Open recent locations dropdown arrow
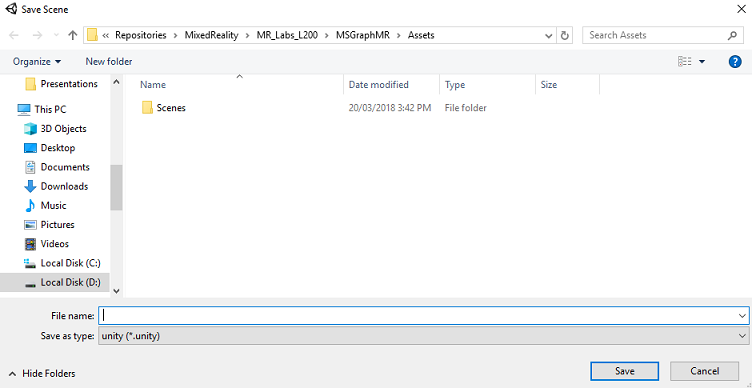Viewport: 752px width, 388px height. [56, 35]
